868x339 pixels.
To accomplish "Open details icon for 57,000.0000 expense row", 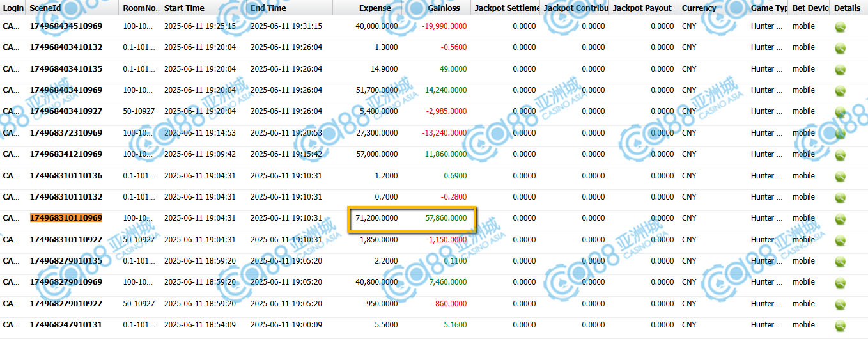I will coord(840,155).
